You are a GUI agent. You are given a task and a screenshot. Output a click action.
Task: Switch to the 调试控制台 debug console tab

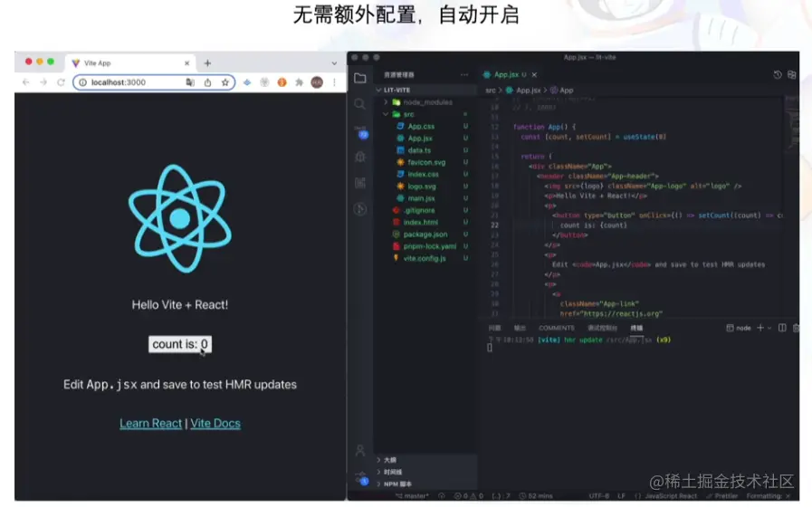(x=602, y=328)
